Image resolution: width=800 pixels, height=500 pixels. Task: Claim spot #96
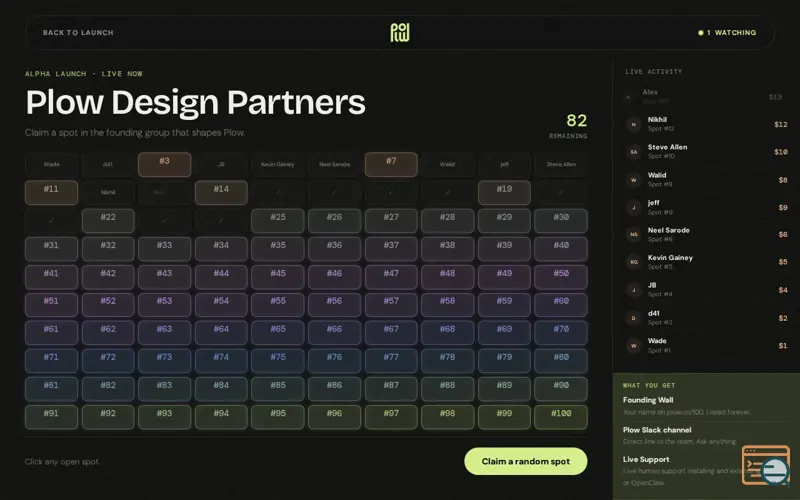click(x=334, y=417)
